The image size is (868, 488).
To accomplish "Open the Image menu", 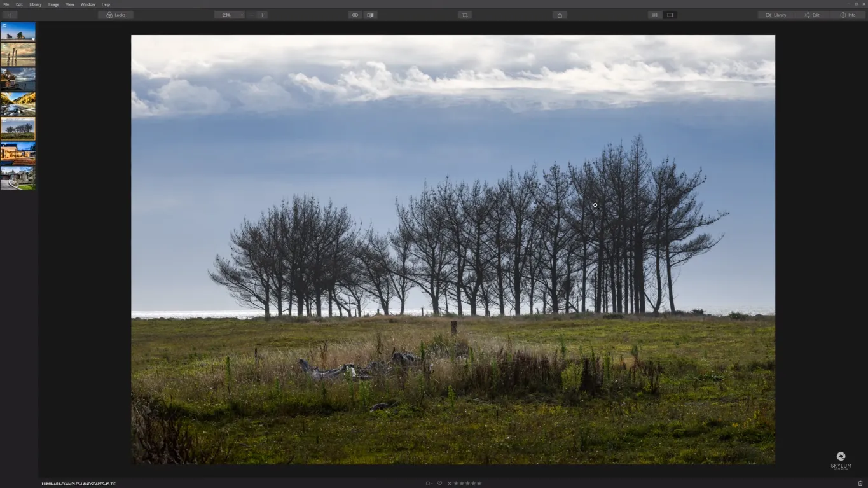I will click(x=53, y=4).
